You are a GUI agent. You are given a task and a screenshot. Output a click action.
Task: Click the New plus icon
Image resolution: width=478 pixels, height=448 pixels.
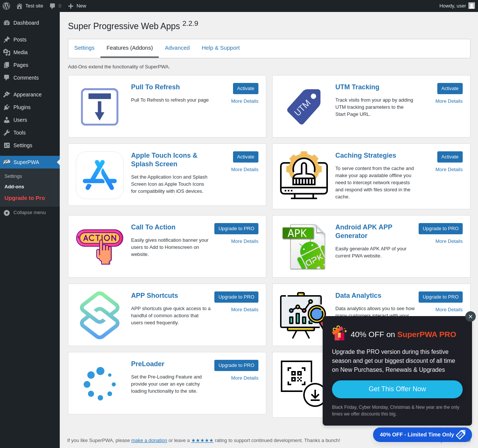point(71,6)
